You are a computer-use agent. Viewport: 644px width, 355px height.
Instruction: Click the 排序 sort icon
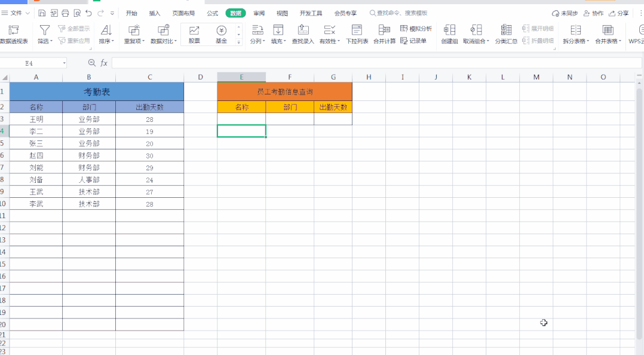106,30
